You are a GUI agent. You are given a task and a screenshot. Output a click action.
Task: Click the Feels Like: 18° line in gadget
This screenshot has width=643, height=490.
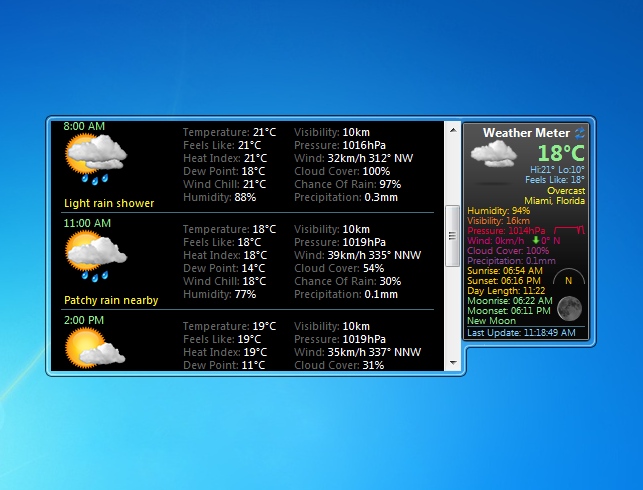[x=555, y=180]
